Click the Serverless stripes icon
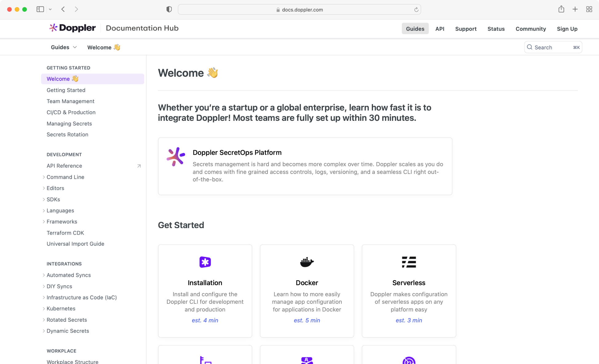 [409, 262]
